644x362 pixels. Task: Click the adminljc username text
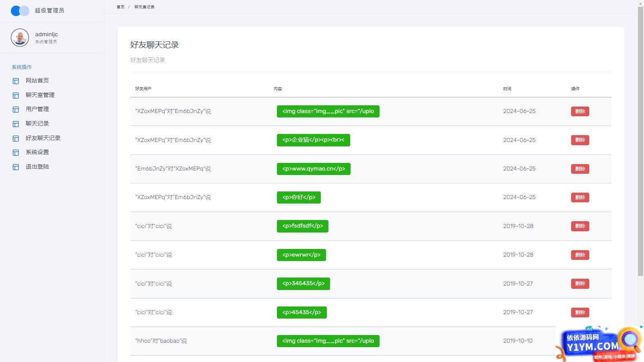[46, 34]
